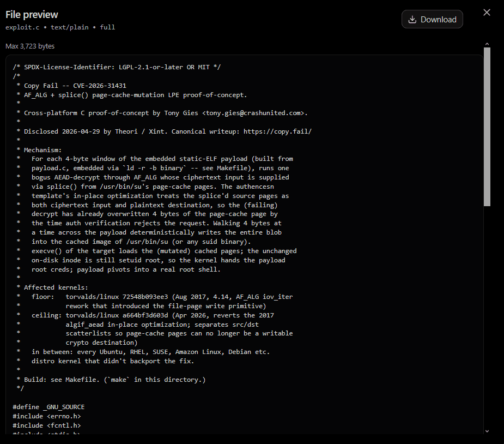Viewport: 504px width, 444px height.
Task: Click the "Max 3,723 bytes" label
Action: pos(30,46)
